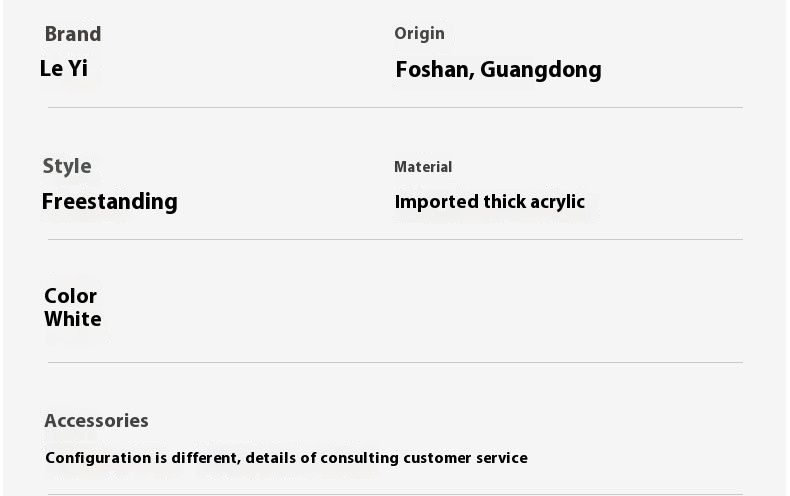Click the Brand label
The height and width of the screenshot is (496, 790).
click(72, 34)
